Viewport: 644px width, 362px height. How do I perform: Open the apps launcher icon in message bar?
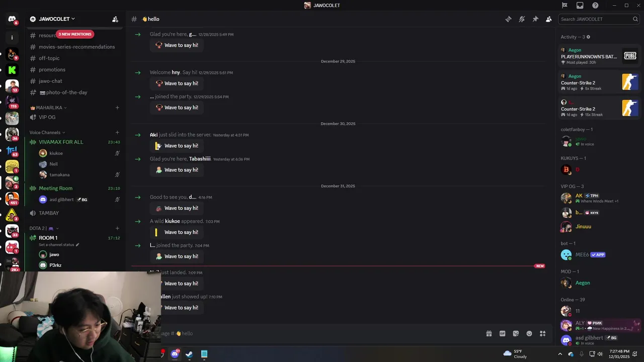(x=542, y=333)
